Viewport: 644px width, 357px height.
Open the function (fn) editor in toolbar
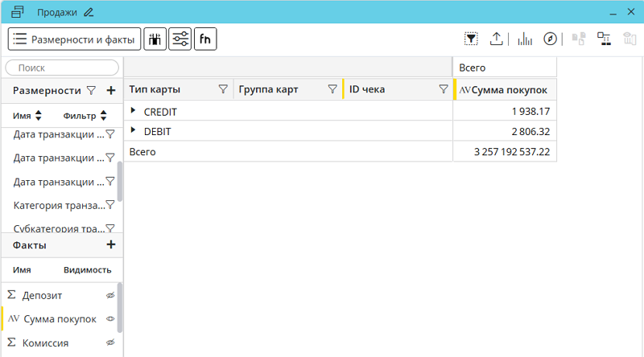pyautogui.click(x=205, y=39)
